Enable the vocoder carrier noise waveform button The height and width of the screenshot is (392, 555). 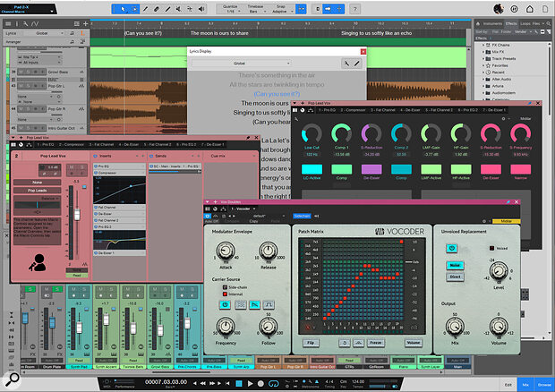(x=240, y=304)
